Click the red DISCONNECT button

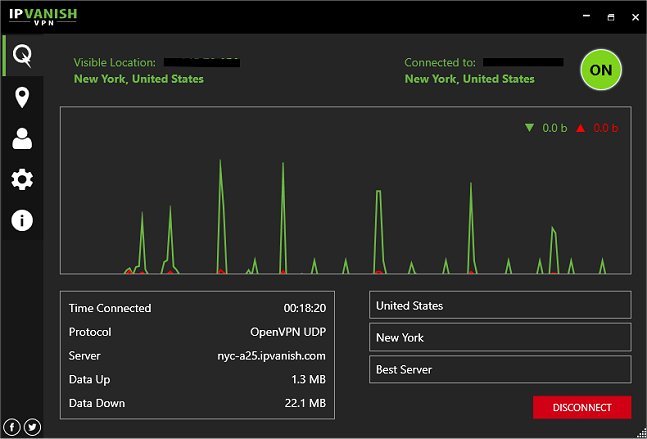click(x=582, y=408)
